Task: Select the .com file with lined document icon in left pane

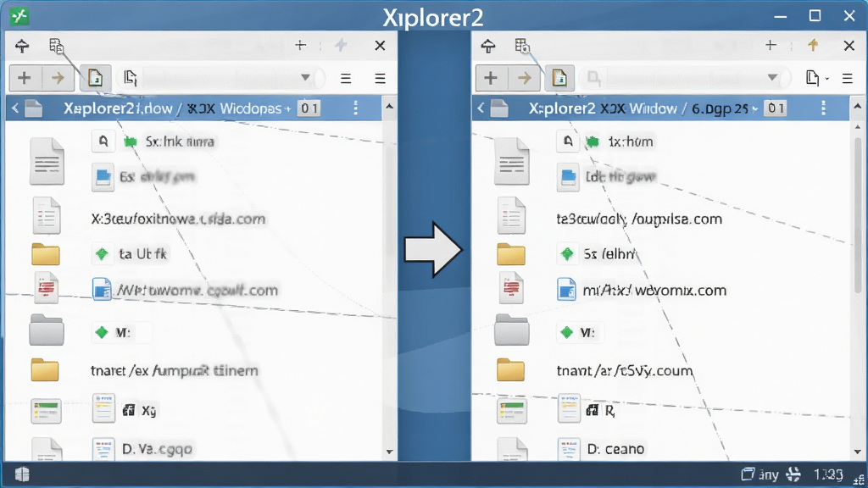Action: pyautogui.click(x=178, y=219)
